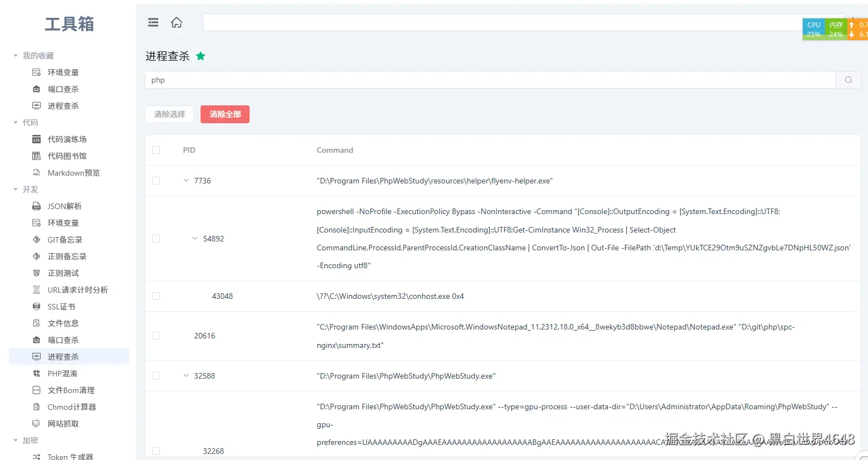Viewport: 868px width, 460px height.
Task: Select PID value 20616
Action: point(204,336)
